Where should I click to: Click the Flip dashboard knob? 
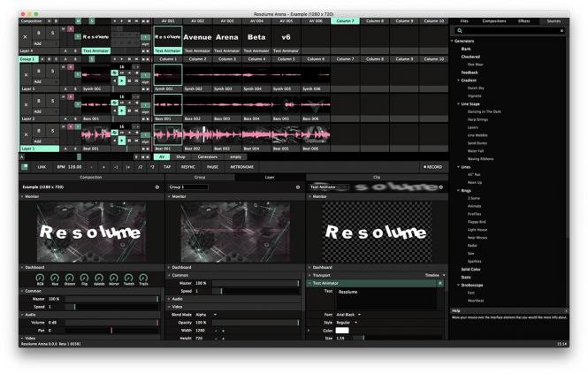84,278
